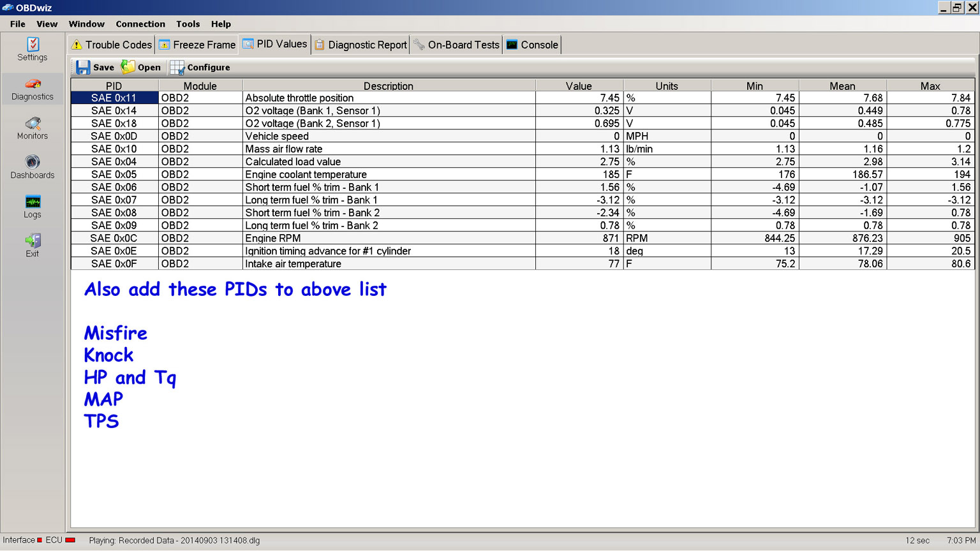Open the Logs panel

pyautogui.click(x=33, y=206)
